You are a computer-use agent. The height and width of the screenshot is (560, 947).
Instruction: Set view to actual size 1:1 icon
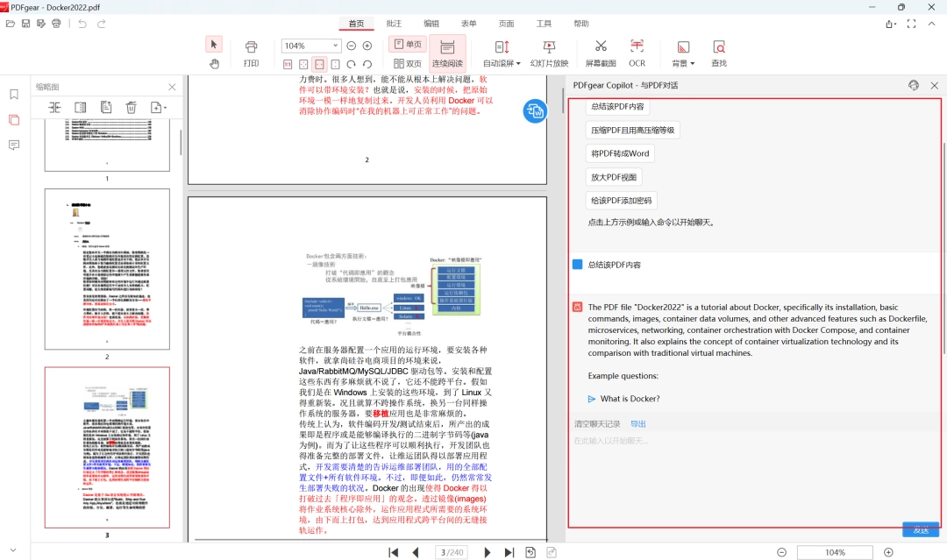288,64
